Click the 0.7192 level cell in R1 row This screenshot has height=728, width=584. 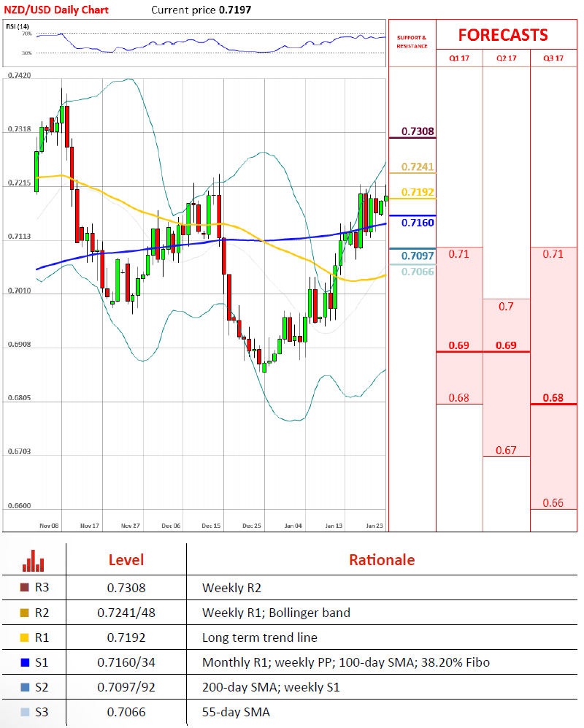(x=126, y=638)
